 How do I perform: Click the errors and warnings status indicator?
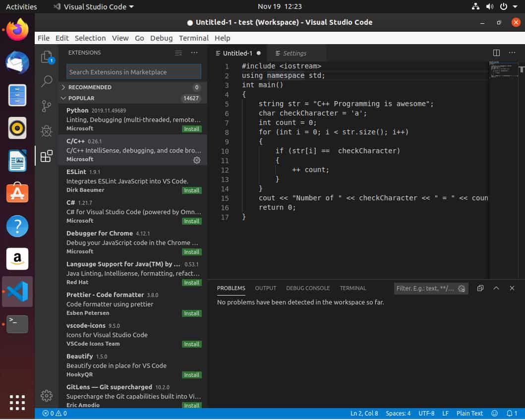pos(55,413)
